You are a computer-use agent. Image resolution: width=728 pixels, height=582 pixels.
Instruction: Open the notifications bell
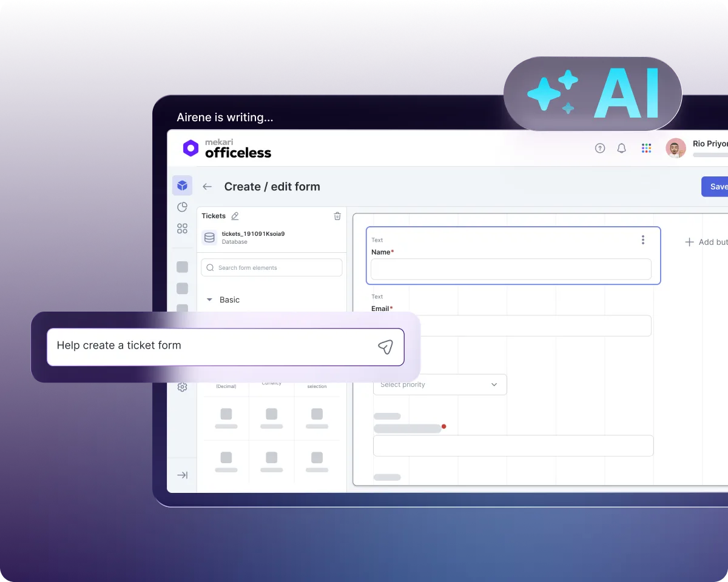pyautogui.click(x=621, y=148)
